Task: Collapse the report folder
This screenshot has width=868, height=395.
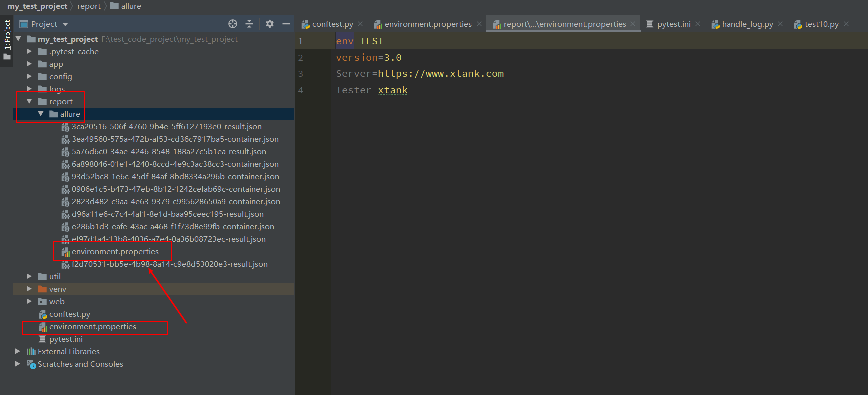Action: pos(29,101)
